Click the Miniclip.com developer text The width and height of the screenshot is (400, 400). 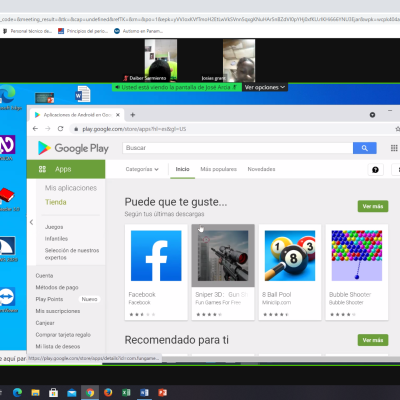276,303
